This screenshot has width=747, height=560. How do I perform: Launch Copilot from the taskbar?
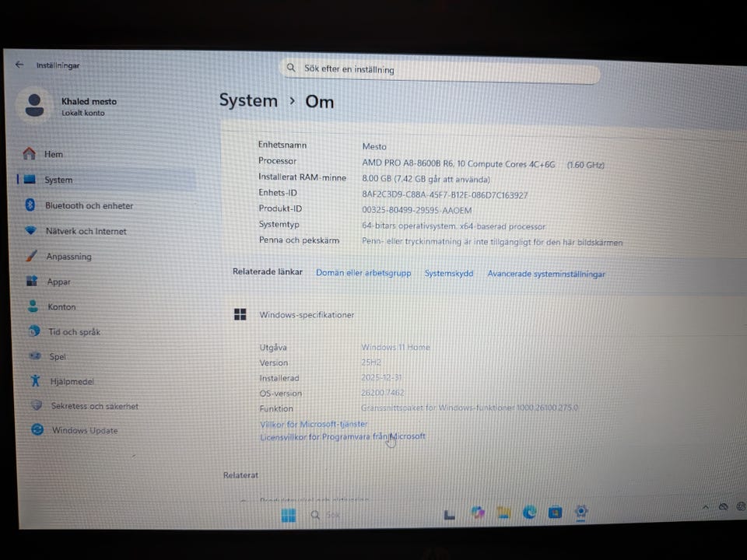[478, 513]
